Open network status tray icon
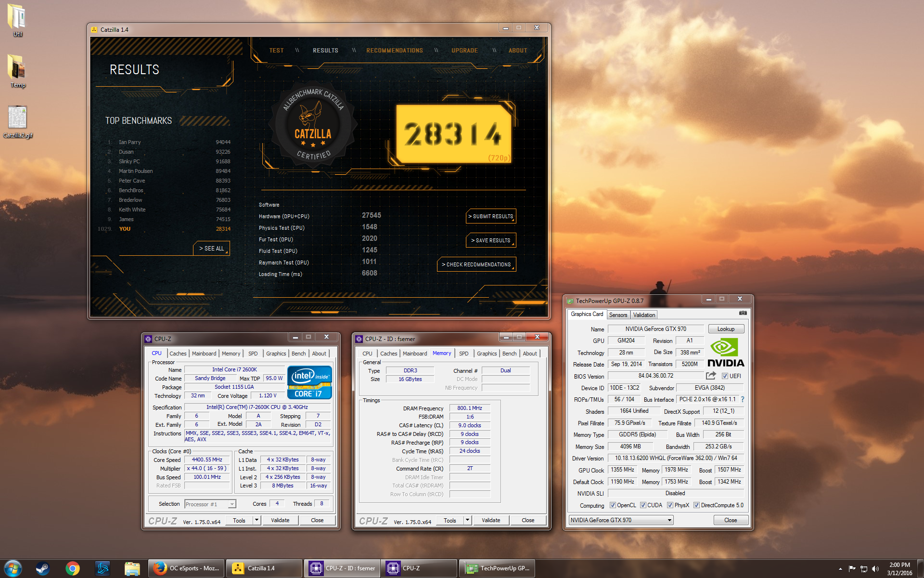This screenshot has width=924, height=578. click(863, 569)
